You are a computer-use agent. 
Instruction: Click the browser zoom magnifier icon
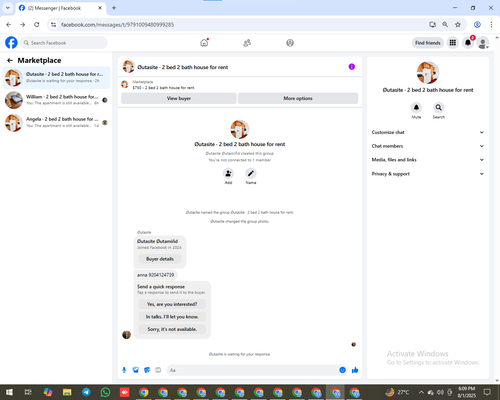(445, 24)
